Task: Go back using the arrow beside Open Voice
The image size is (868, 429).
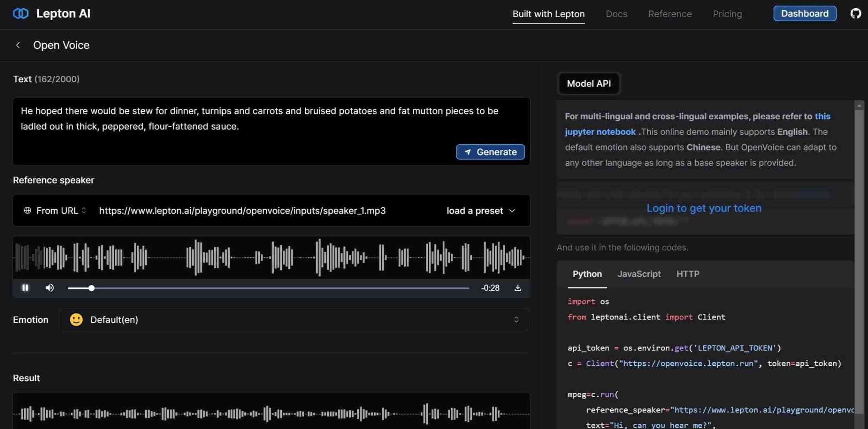Action: pyautogui.click(x=18, y=45)
